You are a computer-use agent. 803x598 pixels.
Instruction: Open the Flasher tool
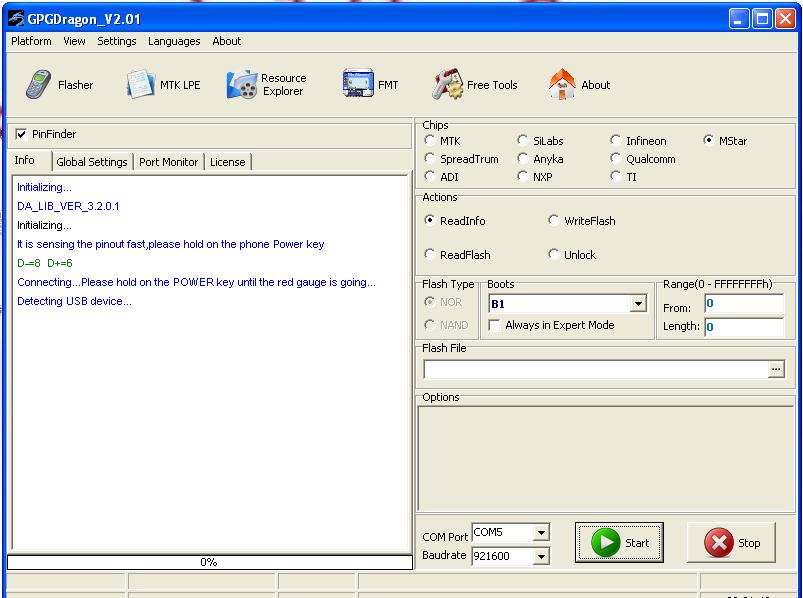(x=59, y=84)
